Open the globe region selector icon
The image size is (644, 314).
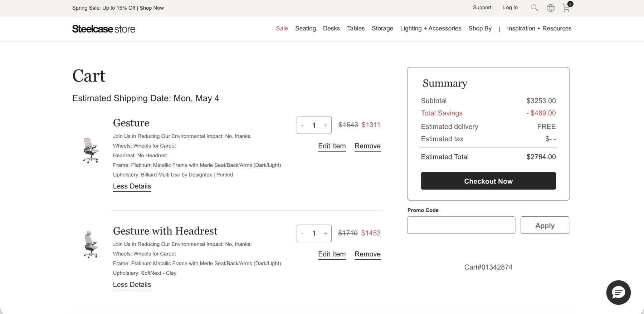(x=551, y=8)
